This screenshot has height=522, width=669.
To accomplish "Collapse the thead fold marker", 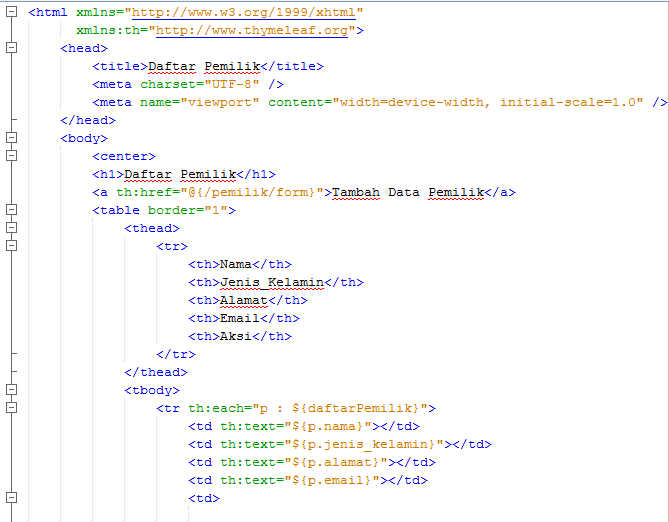I will [x=12, y=227].
